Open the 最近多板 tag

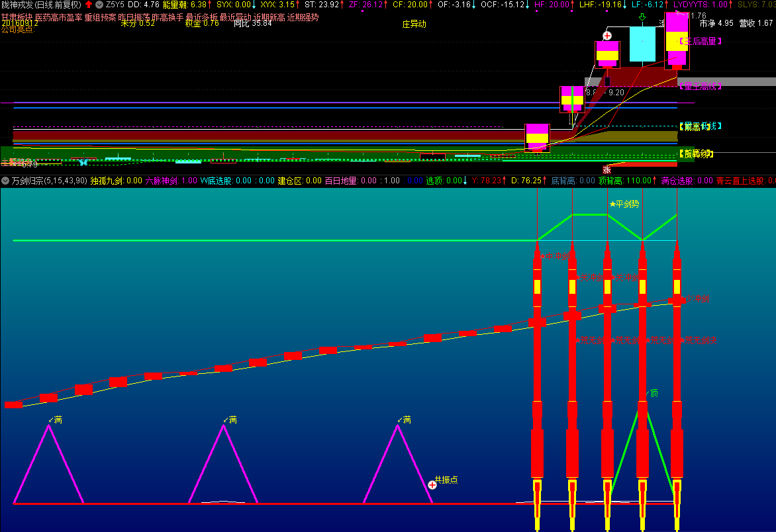(x=201, y=17)
